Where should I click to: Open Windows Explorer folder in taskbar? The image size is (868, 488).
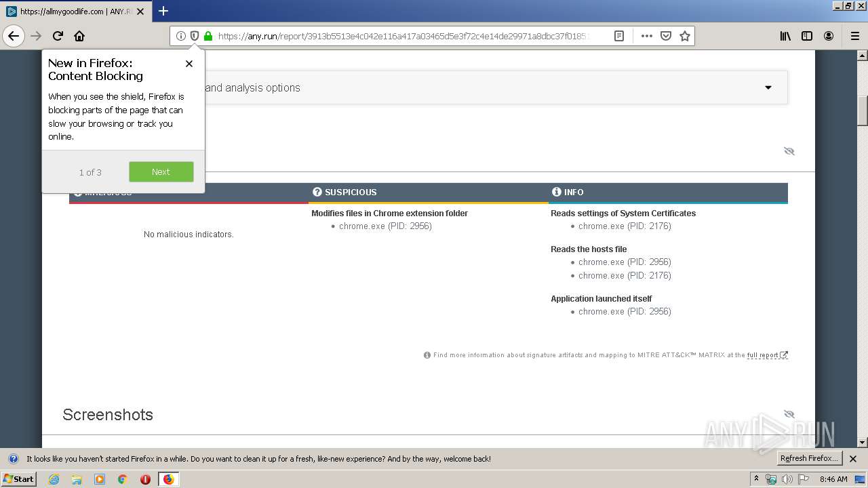pos(77,479)
